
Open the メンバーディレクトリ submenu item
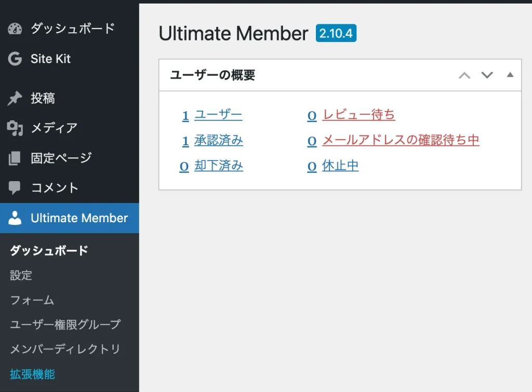[65, 349]
